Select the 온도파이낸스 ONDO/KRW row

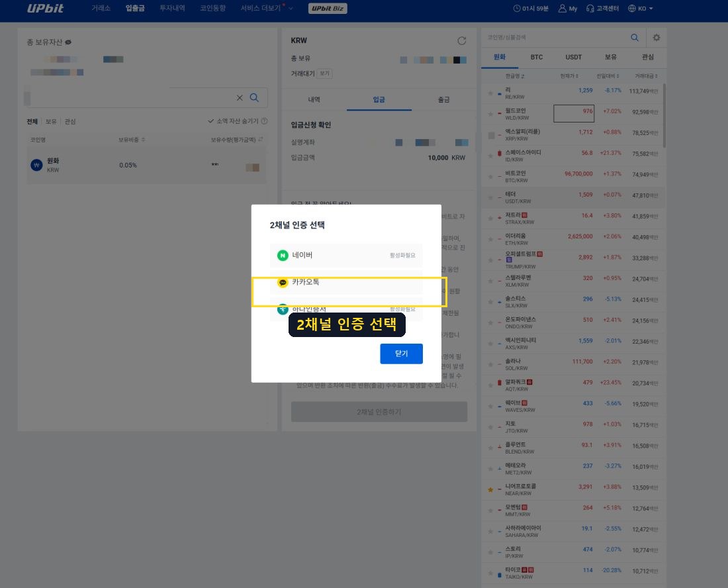573,322
